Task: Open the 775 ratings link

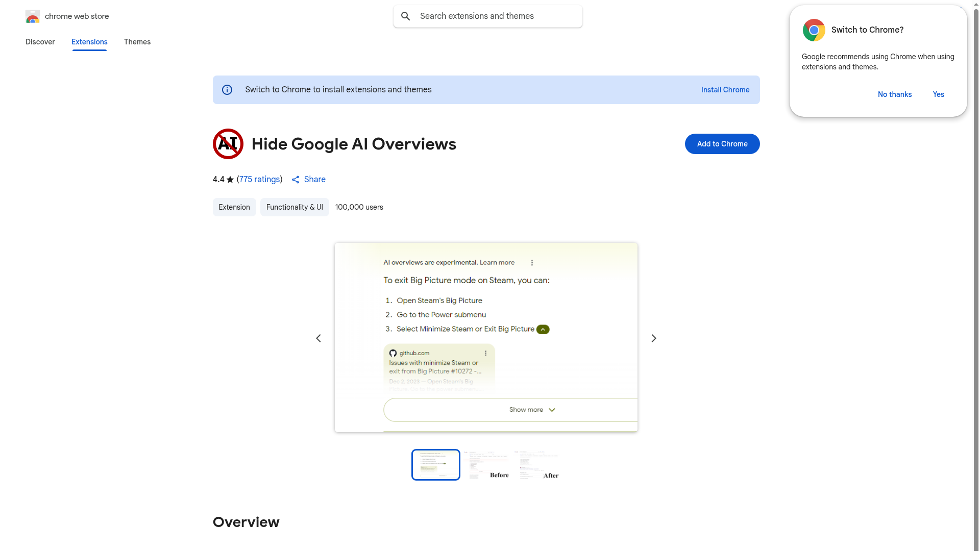Action: coord(260,180)
